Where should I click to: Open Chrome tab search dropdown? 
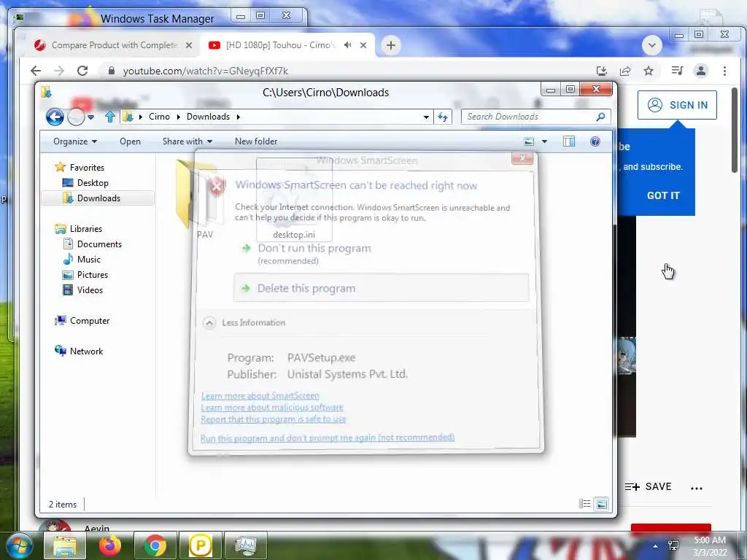click(x=651, y=45)
